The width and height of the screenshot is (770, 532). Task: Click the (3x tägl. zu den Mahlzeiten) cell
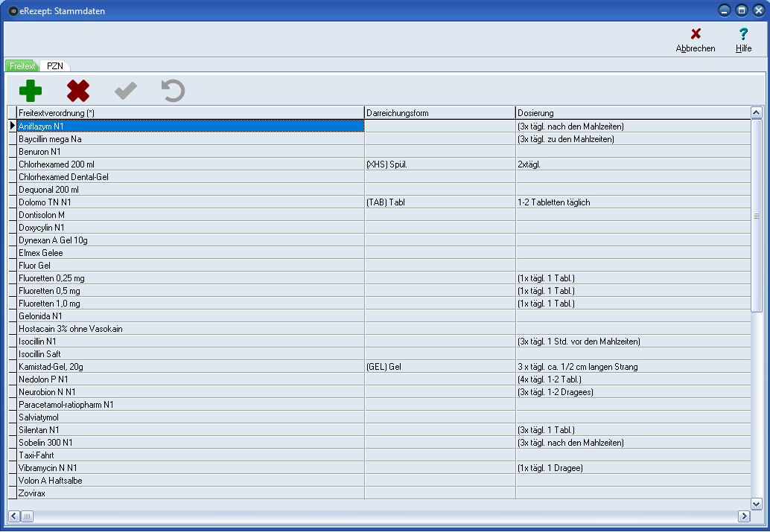pos(633,139)
